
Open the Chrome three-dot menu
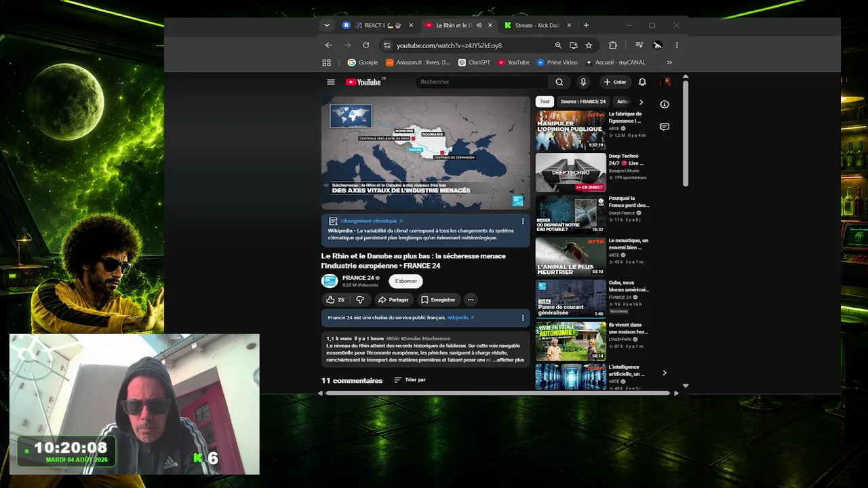pyautogui.click(x=677, y=45)
